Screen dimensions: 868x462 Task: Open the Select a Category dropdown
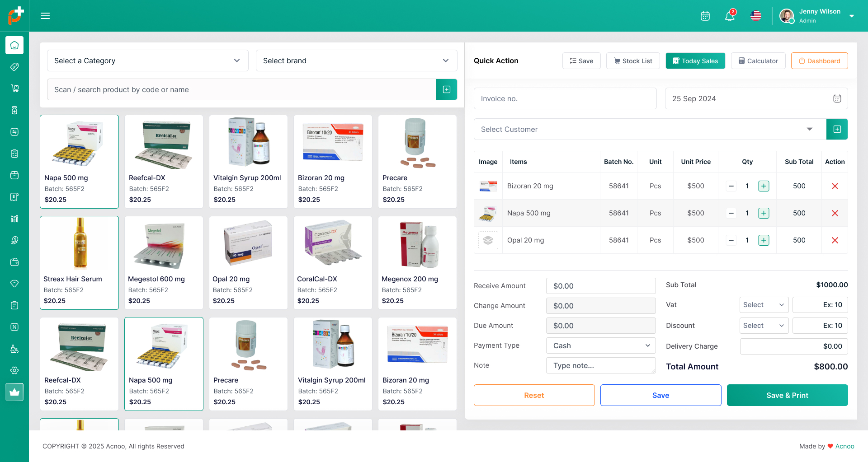pos(147,61)
